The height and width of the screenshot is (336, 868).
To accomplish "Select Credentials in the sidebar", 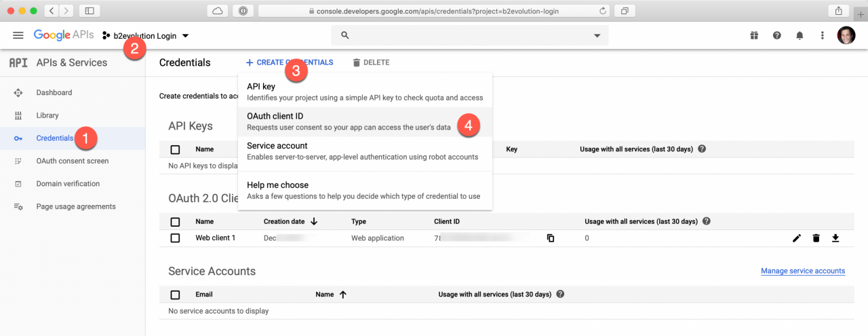I will tap(54, 138).
